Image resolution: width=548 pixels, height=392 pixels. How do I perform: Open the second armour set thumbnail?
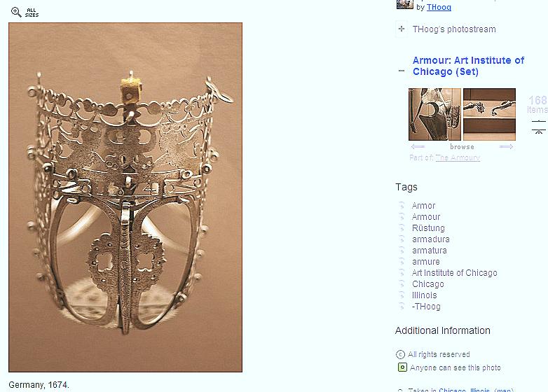[489, 114]
